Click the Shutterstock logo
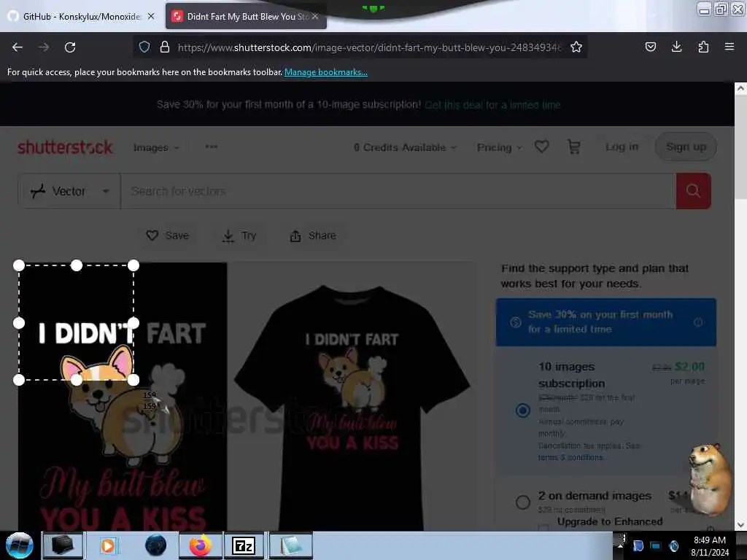747x560 pixels. coord(65,147)
